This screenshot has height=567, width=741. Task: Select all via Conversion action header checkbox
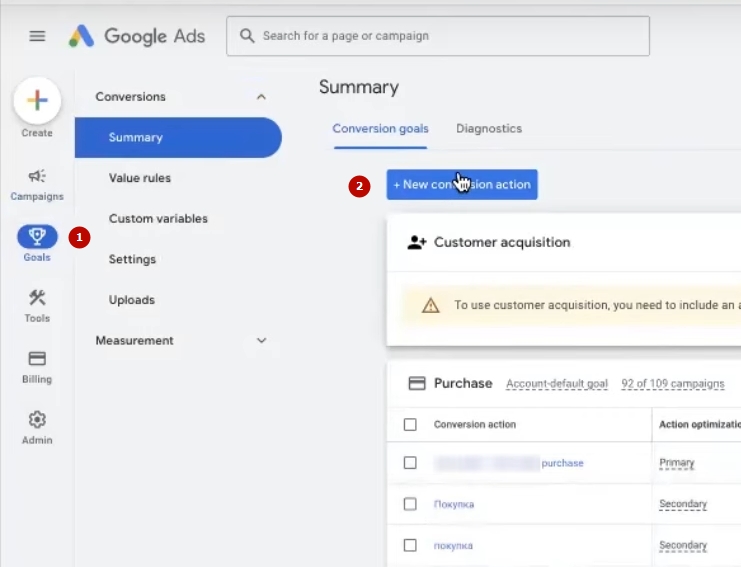(x=410, y=424)
